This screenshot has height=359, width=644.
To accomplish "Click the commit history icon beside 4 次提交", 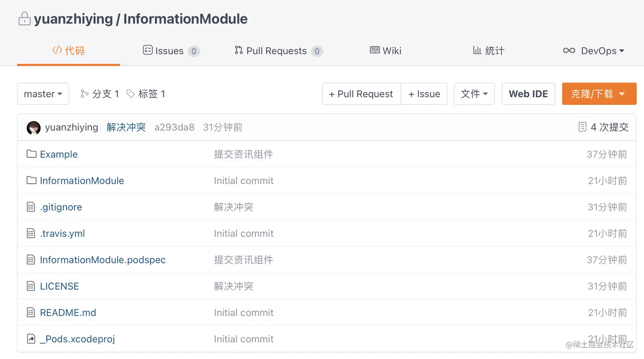I will [x=583, y=127].
